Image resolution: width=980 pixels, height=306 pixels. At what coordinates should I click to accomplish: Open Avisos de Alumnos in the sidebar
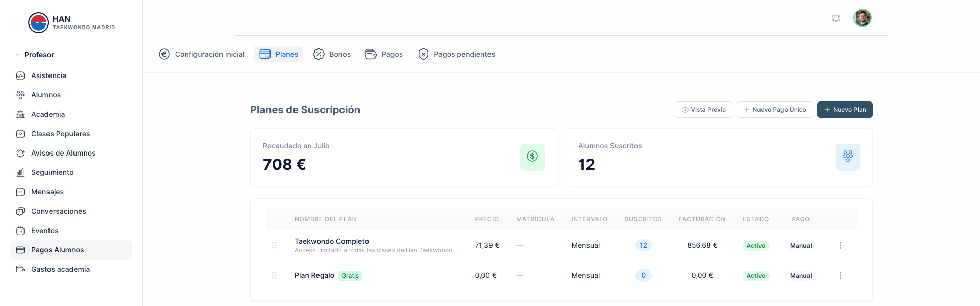click(71, 153)
